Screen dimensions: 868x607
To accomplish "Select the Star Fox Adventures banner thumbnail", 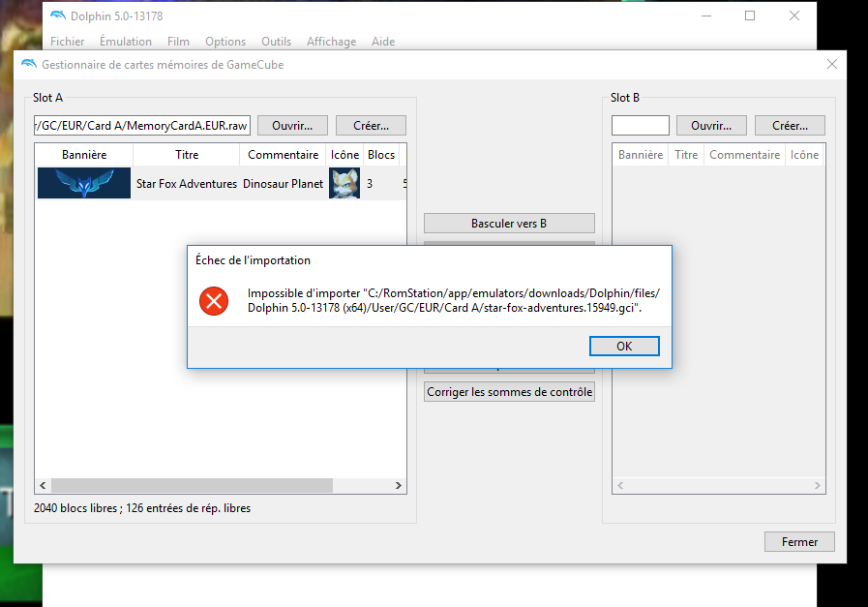I will point(84,183).
